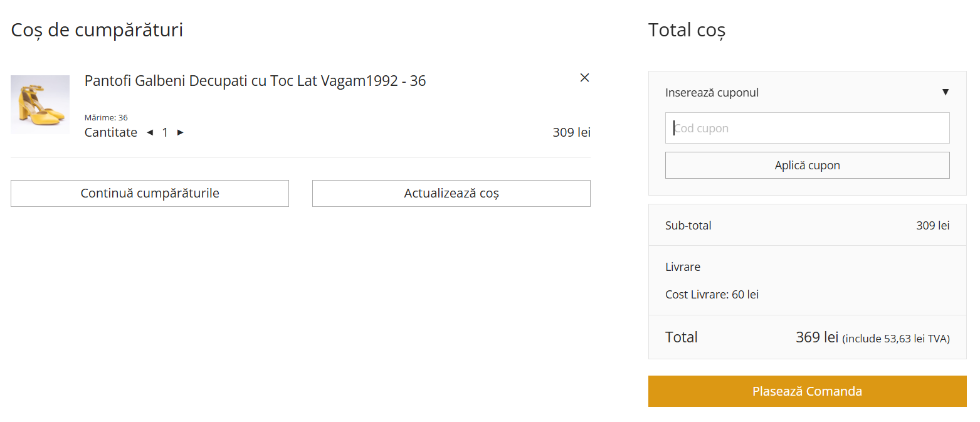
Task: Place the order via Plasează Comanda
Action: point(807,391)
